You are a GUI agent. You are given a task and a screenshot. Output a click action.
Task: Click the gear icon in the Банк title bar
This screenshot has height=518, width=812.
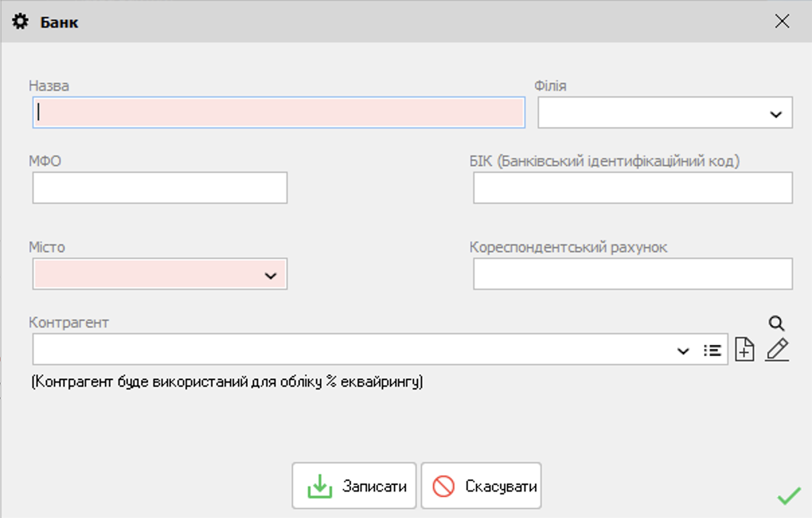point(20,22)
